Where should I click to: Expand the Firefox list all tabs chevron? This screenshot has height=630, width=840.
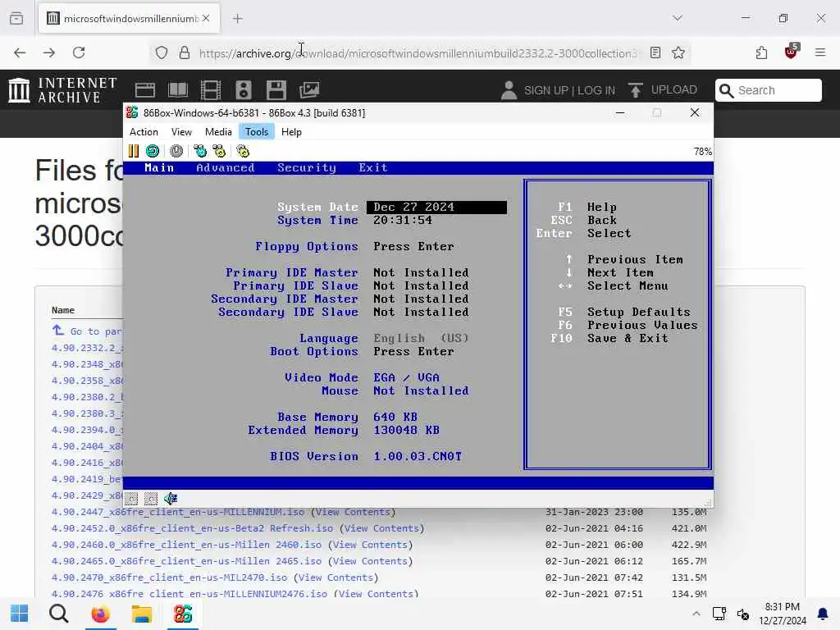678,18
